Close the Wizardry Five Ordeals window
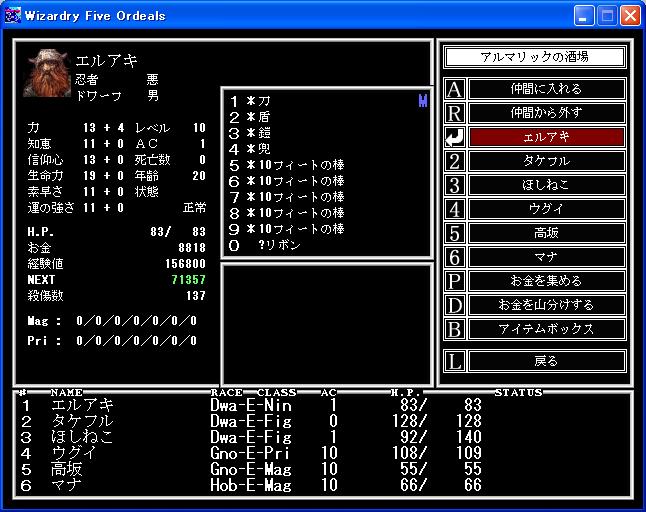The image size is (646, 512). [x=630, y=16]
